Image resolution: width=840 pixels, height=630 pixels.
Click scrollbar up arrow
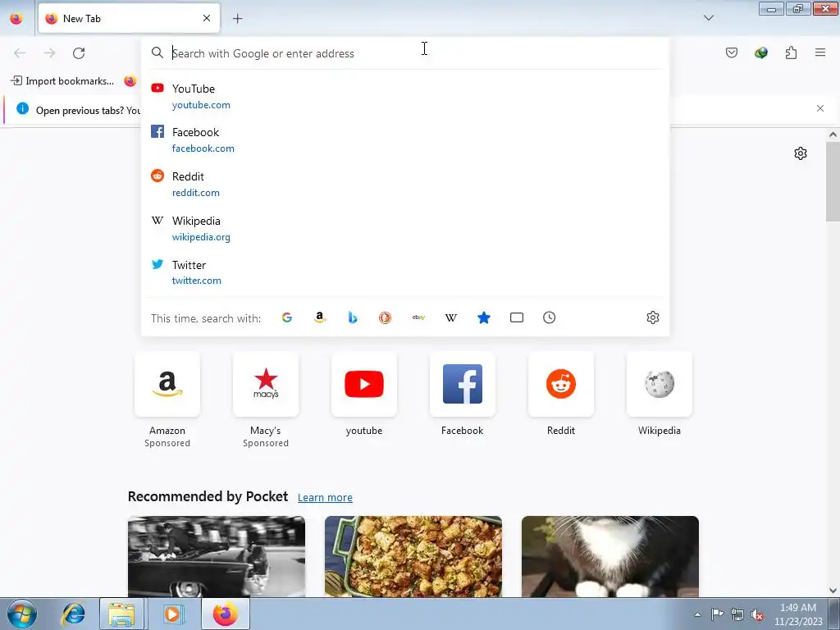(x=833, y=135)
